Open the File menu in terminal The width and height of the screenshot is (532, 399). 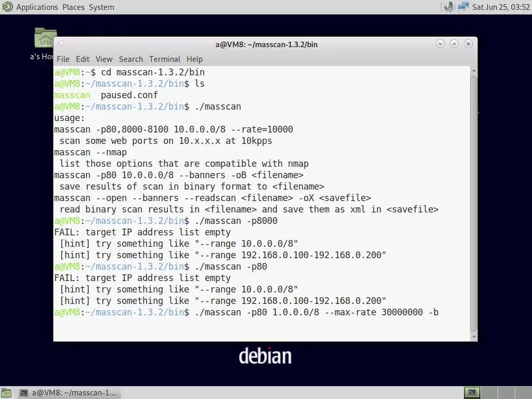point(63,59)
